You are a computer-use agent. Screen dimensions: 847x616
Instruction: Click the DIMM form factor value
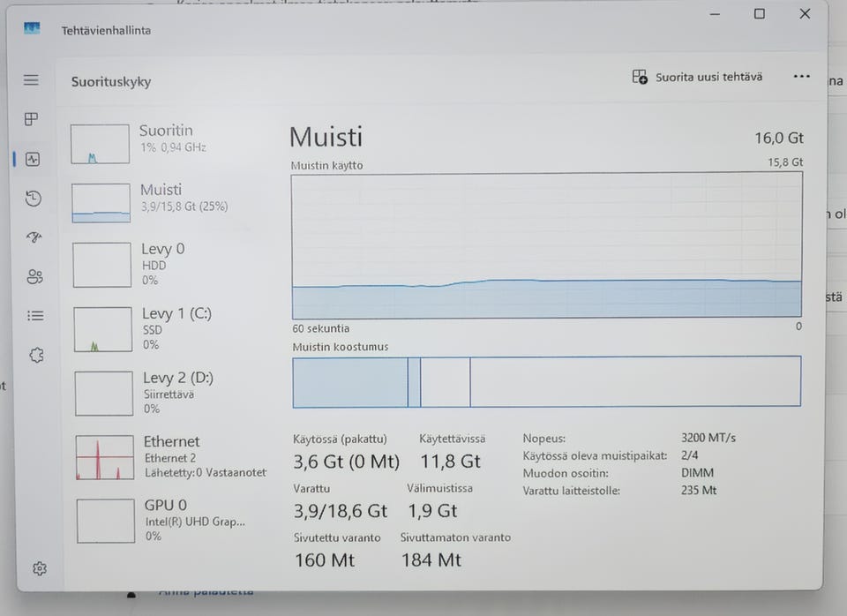pos(697,473)
